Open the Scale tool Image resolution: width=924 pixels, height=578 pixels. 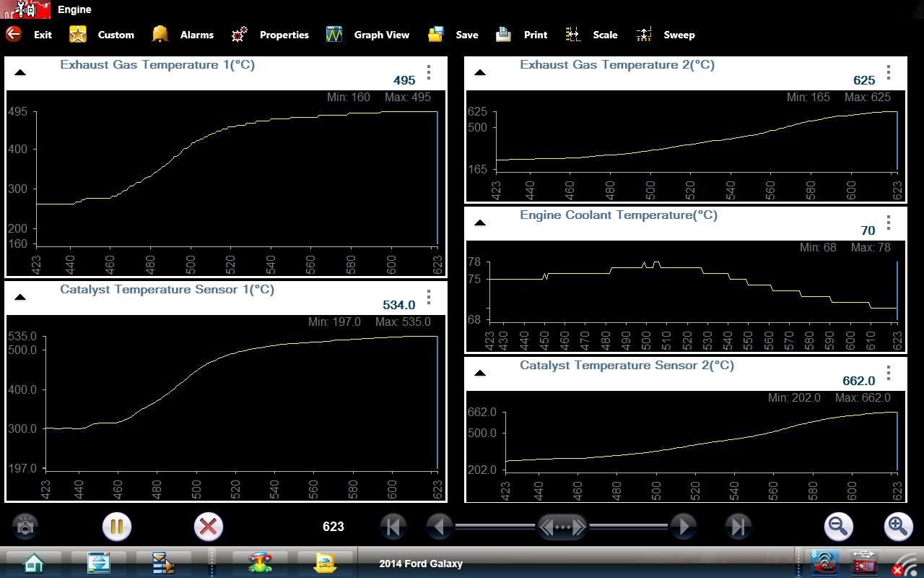coord(573,34)
